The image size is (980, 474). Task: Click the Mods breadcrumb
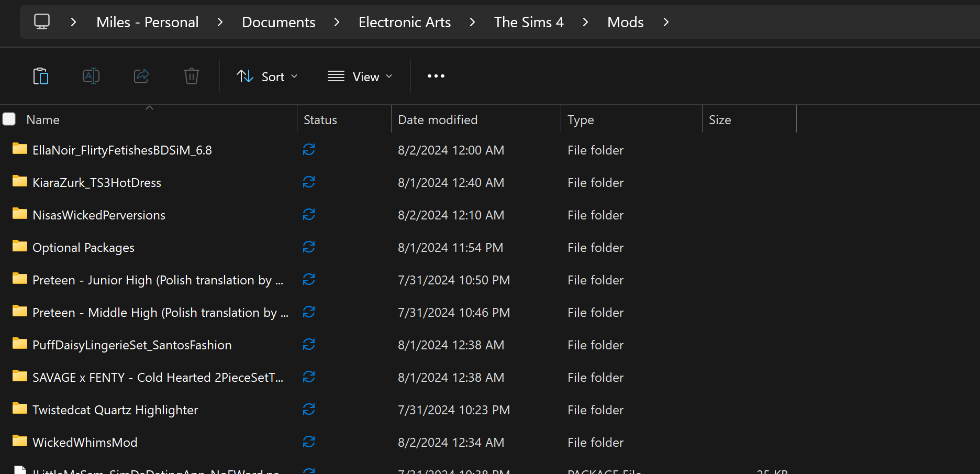tap(626, 22)
